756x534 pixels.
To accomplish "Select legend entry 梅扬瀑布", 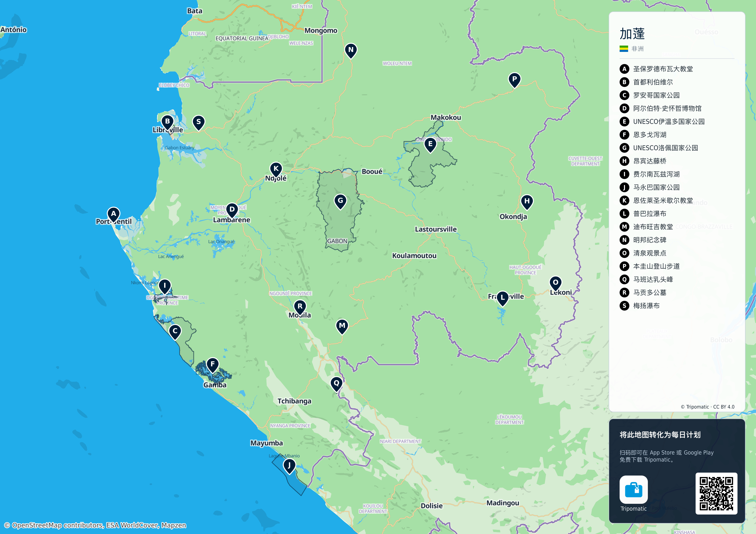I will click(x=639, y=306).
